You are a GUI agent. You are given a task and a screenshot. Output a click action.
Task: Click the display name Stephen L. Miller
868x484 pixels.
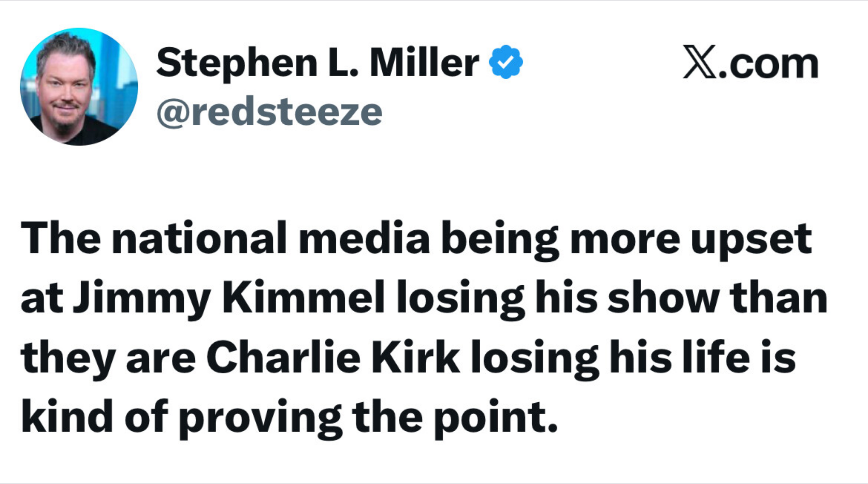(318, 63)
